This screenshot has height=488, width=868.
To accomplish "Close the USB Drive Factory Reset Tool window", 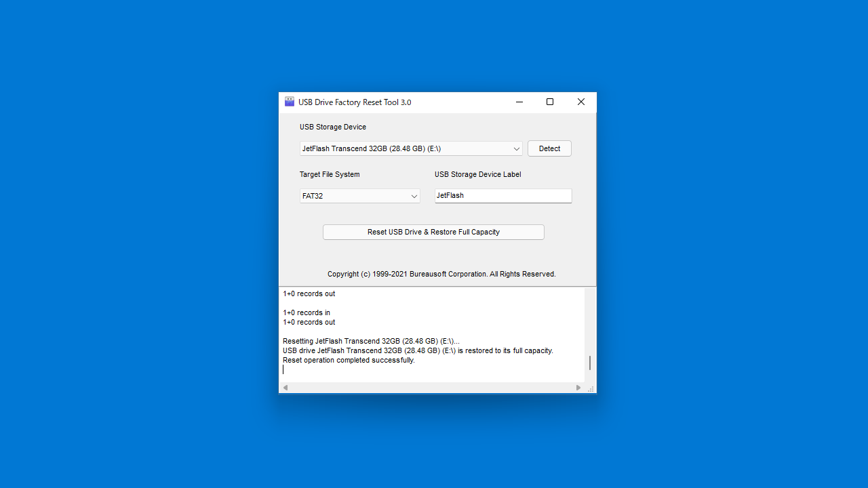I will 581,102.
